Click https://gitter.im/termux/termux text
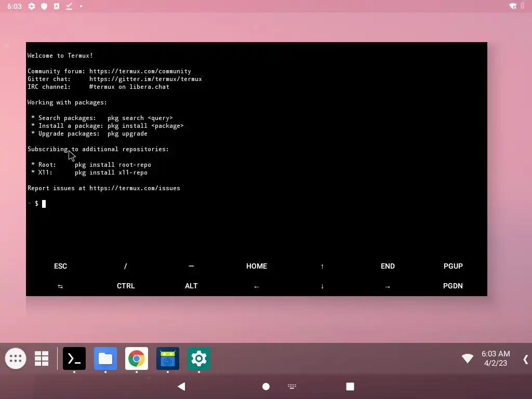 pos(145,79)
